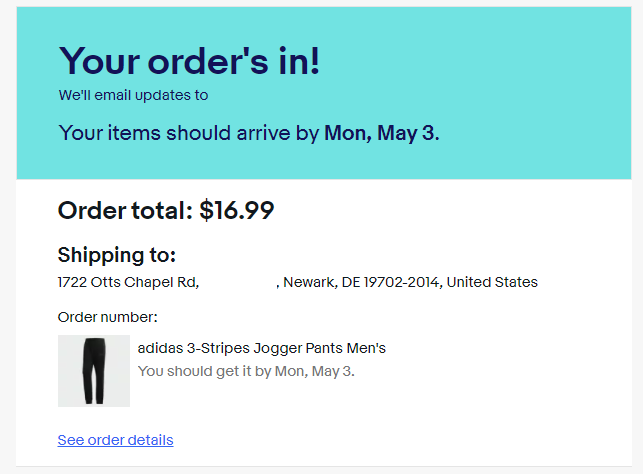
Task: Click the "We'll email updates to" line
Action: pyautogui.click(x=133, y=95)
